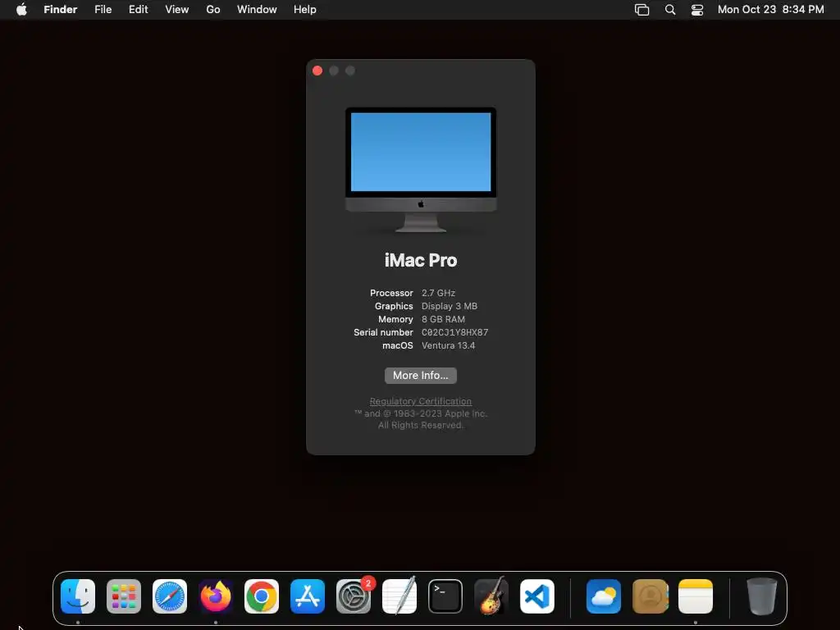Open the View menu

pos(177,10)
